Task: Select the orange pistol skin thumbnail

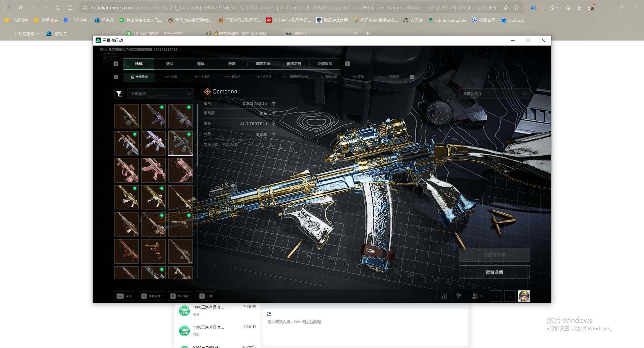Action: coord(153,251)
